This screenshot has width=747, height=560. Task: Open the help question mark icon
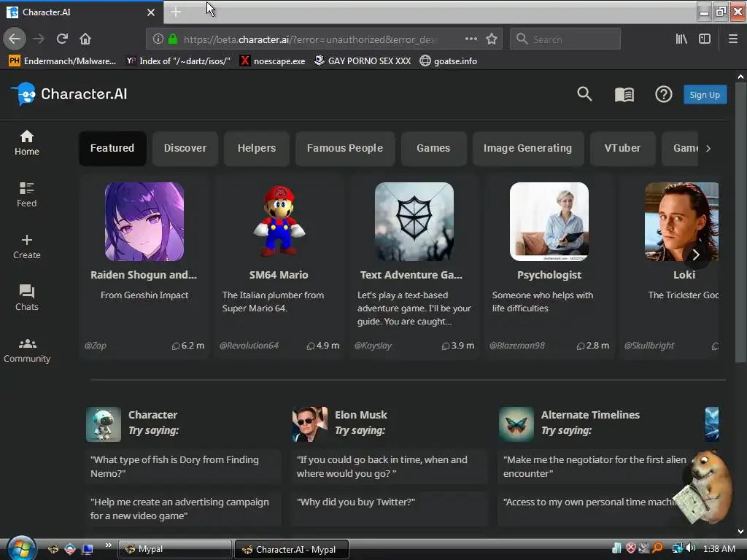point(663,94)
